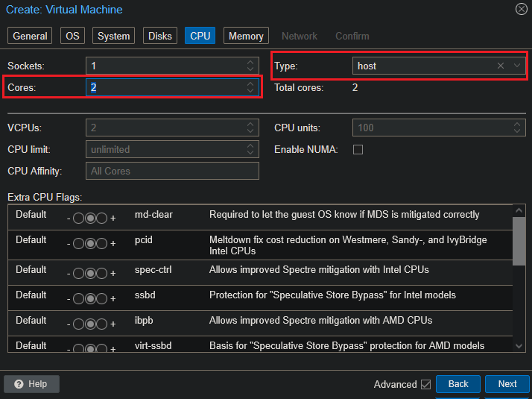Click the minus icon for pcid flag

pos(69,245)
